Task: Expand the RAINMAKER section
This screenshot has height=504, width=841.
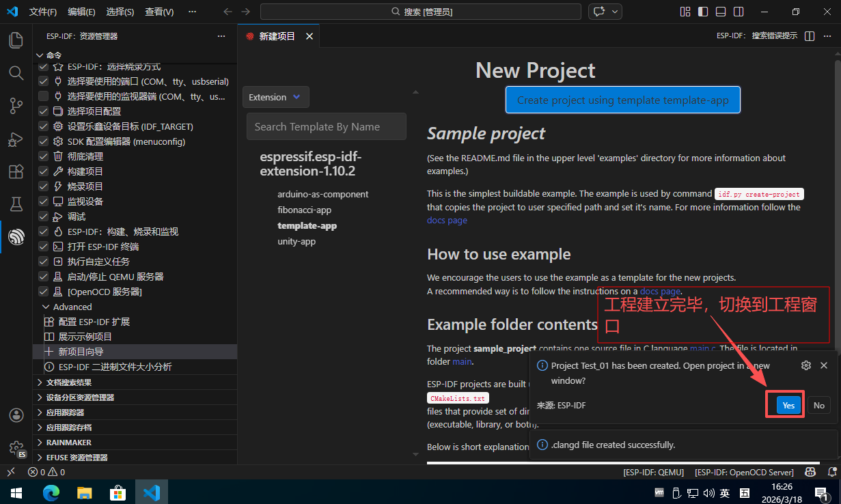Action: [135, 443]
